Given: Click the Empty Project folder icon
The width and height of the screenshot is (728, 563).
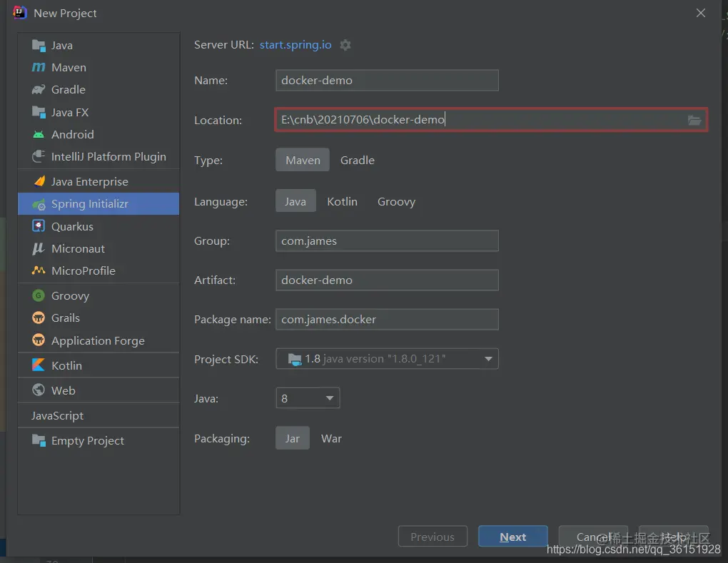Looking at the screenshot, I should [x=39, y=440].
